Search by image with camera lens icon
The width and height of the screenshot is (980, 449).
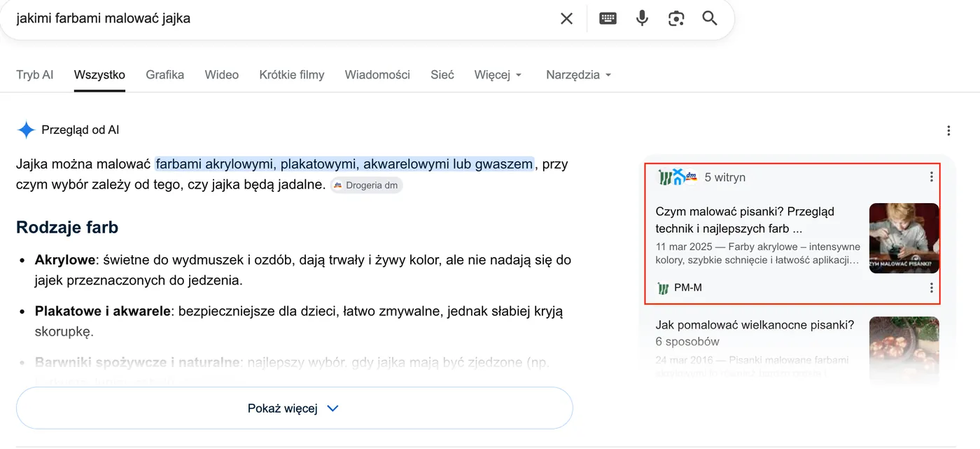tap(675, 19)
